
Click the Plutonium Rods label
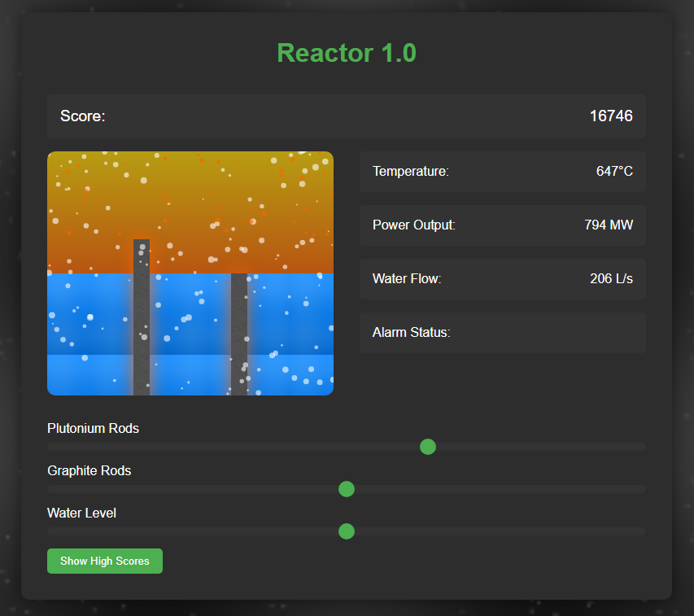point(93,428)
